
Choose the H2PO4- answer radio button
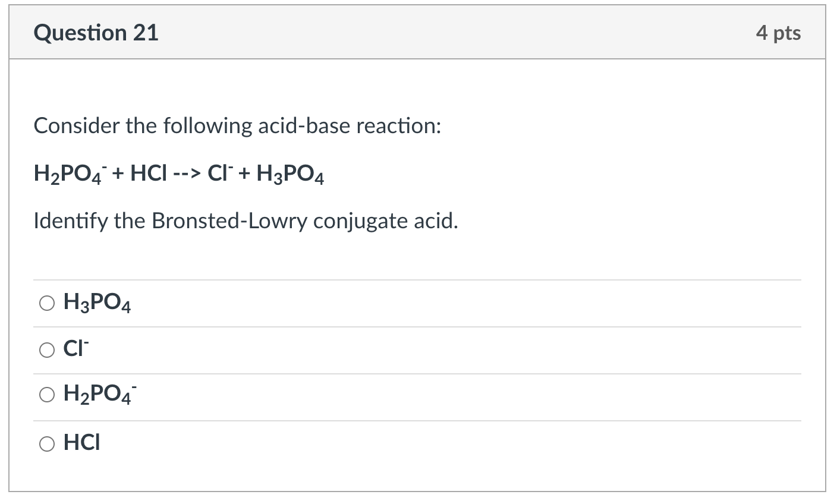coord(47,393)
